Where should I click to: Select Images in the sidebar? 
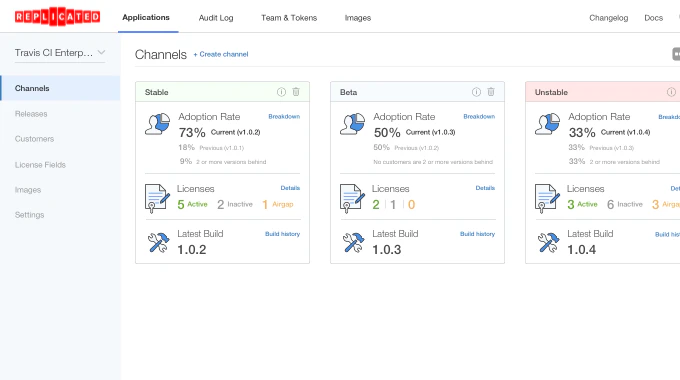[28, 190]
